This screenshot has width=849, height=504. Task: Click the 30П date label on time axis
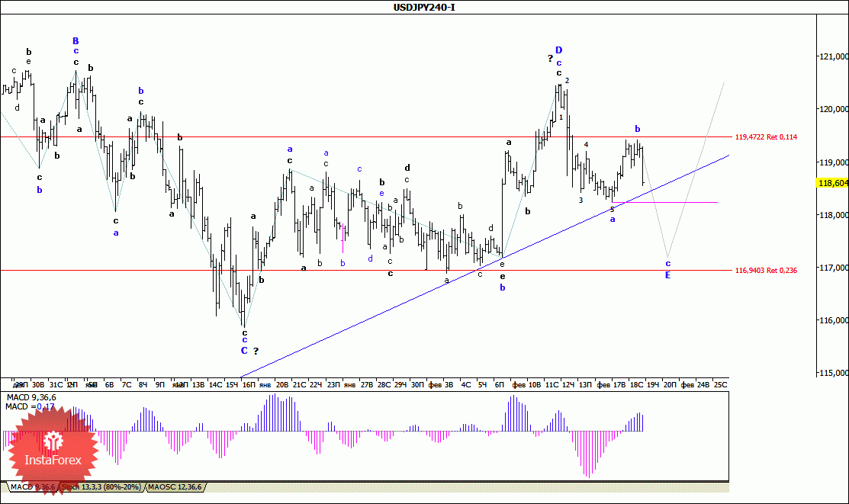pos(417,384)
